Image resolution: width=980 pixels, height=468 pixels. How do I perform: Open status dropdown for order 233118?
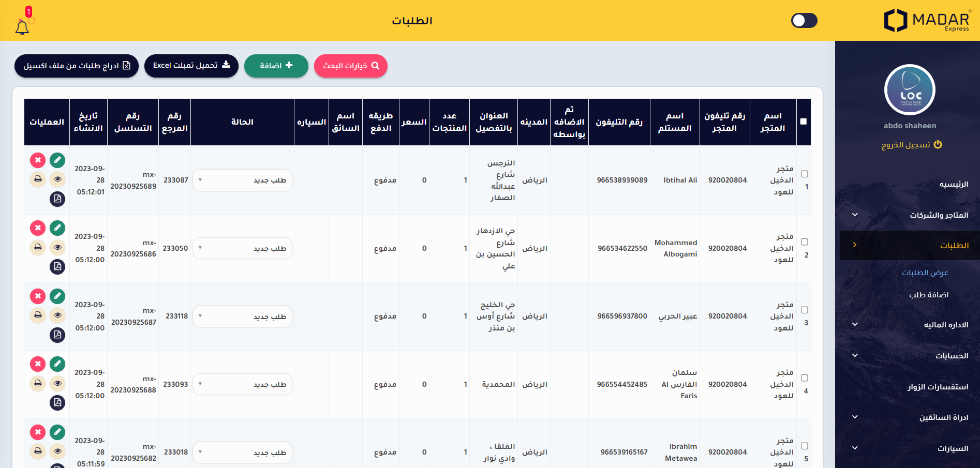click(x=242, y=316)
